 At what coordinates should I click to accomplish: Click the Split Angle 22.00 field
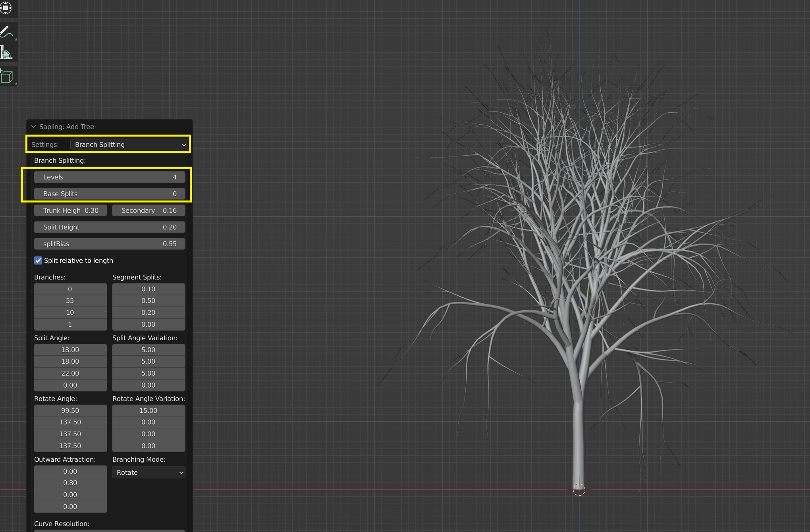70,373
